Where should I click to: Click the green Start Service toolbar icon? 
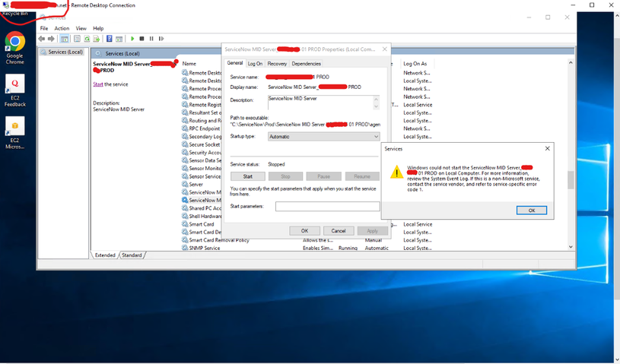click(x=132, y=39)
